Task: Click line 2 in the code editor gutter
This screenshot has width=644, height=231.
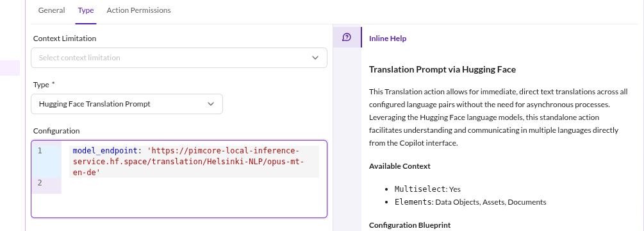Action: (x=40, y=183)
